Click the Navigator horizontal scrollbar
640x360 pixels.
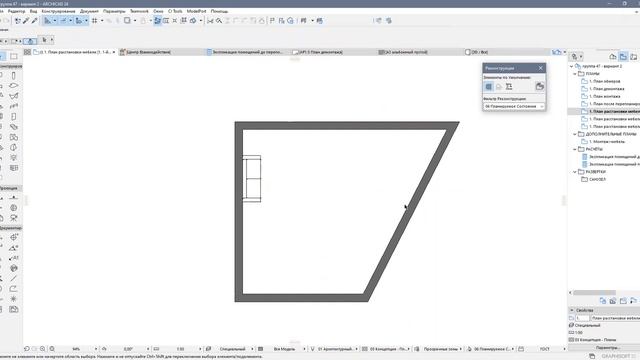tap(594, 293)
